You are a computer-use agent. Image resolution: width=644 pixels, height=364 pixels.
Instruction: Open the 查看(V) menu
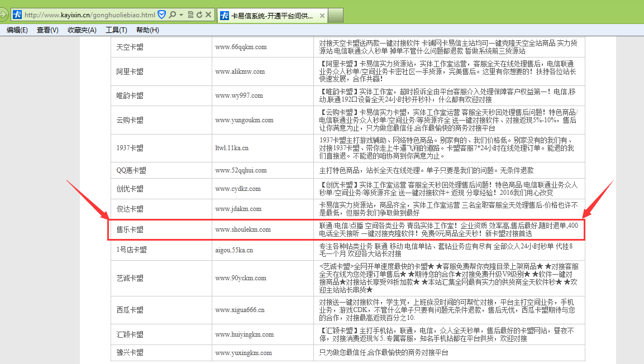(47, 30)
